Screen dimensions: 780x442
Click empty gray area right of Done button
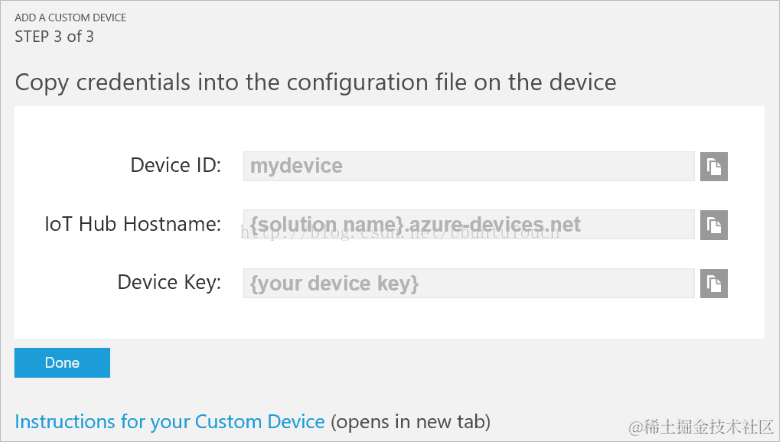coord(400,362)
